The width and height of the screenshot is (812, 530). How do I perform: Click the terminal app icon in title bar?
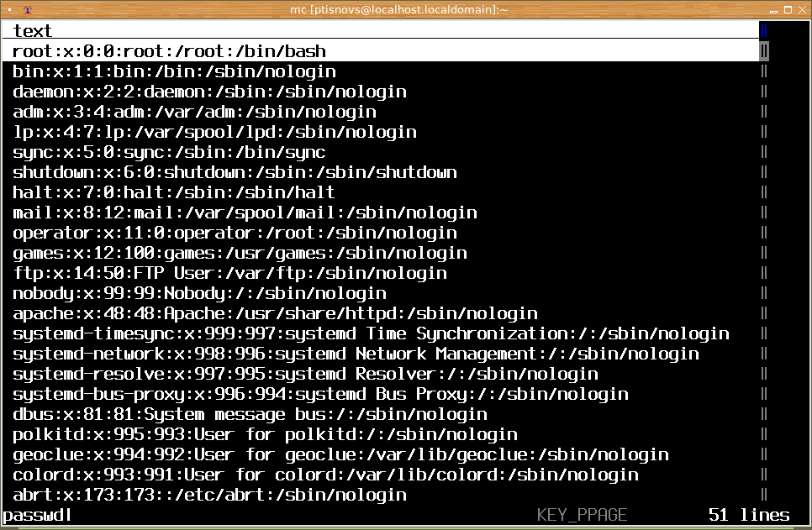point(28,10)
